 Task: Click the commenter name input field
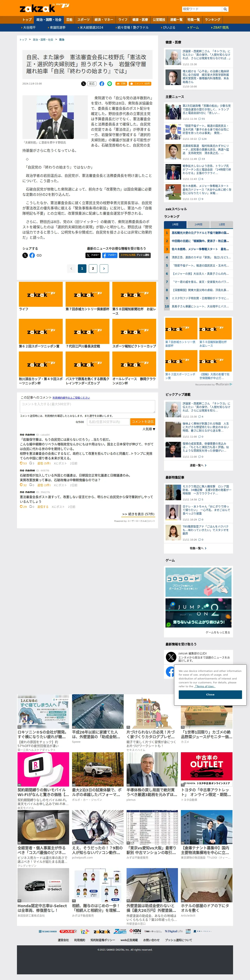pyautogui.click(x=108, y=422)
